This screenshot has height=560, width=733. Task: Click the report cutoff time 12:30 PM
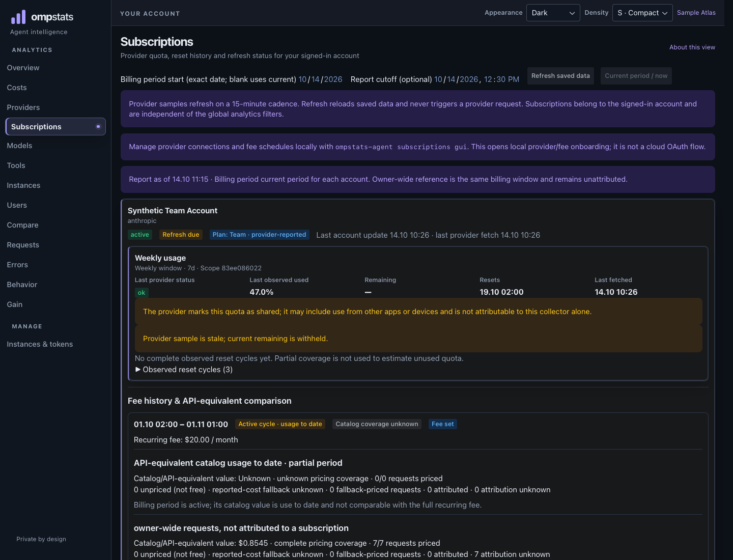click(x=501, y=79)
